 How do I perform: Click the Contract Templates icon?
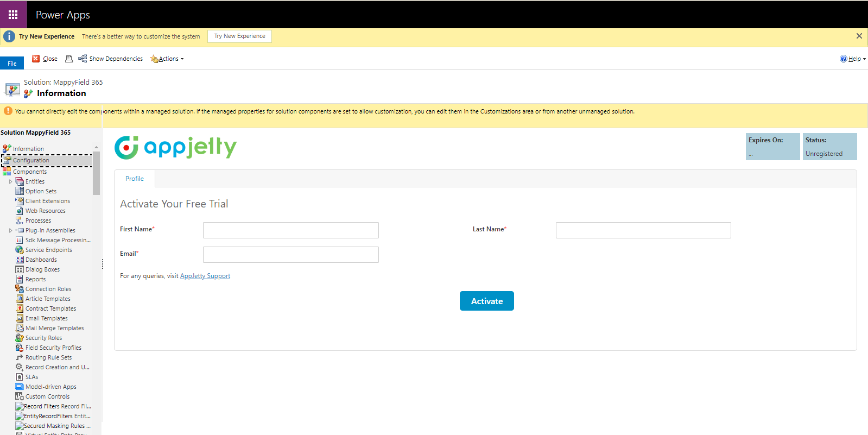click(x=20, y=308)
